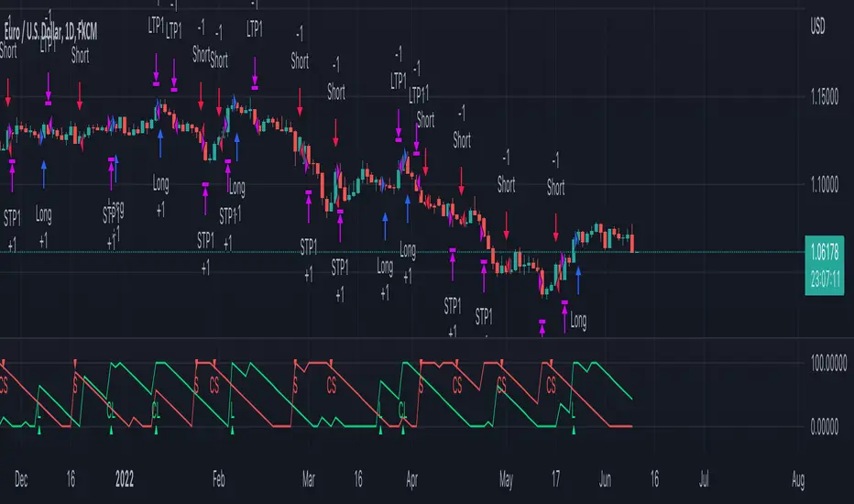This screenshot has width=854, height=504.
Task: Click the Long signal label in late May
Action: pos(578,321)
